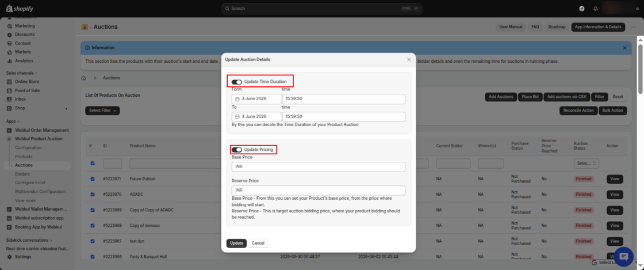Open the Auction Status select dropdown
Image resolution: width=644 pixels, height=270 pixels.
[x=586, y=163]
